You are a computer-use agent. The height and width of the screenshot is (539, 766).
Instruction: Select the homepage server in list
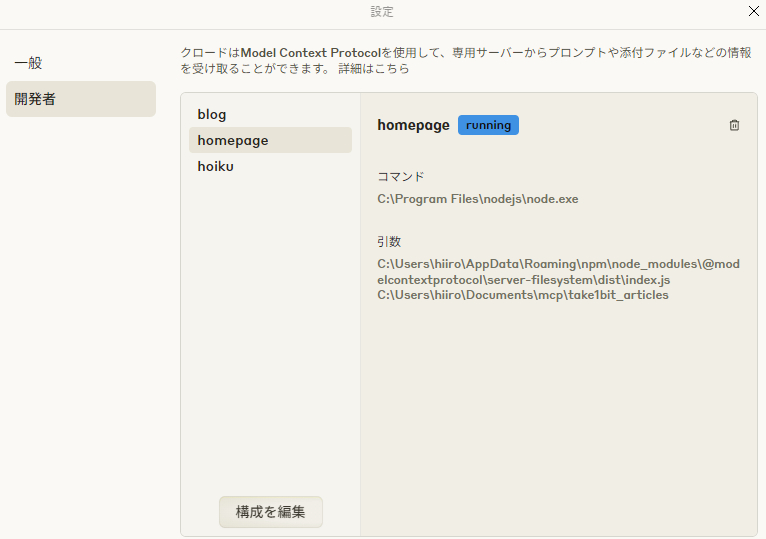point(233,140)
